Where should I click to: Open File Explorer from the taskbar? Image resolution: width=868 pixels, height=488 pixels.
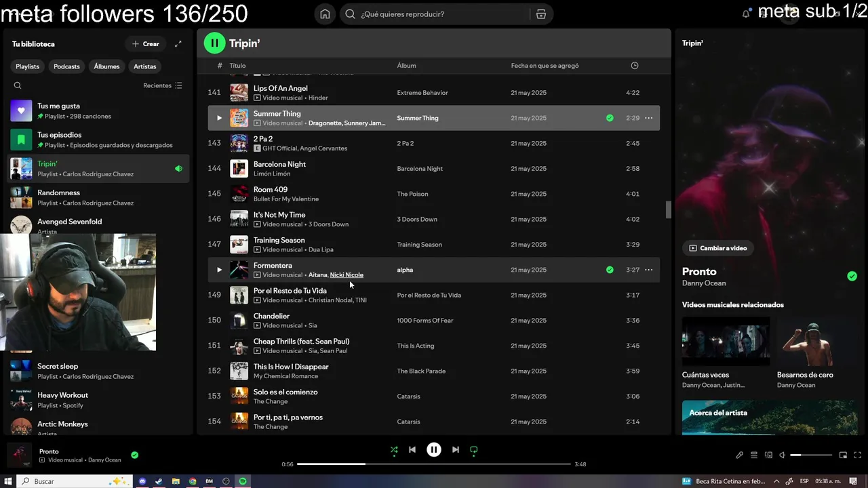[x=176, y=481]
